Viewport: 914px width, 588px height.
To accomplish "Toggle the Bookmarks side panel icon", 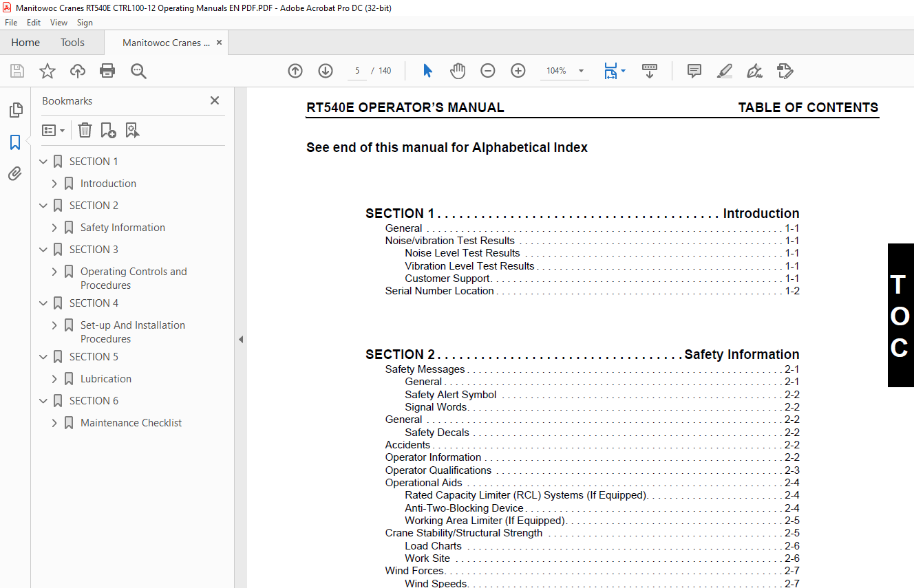I will [15, 142].
